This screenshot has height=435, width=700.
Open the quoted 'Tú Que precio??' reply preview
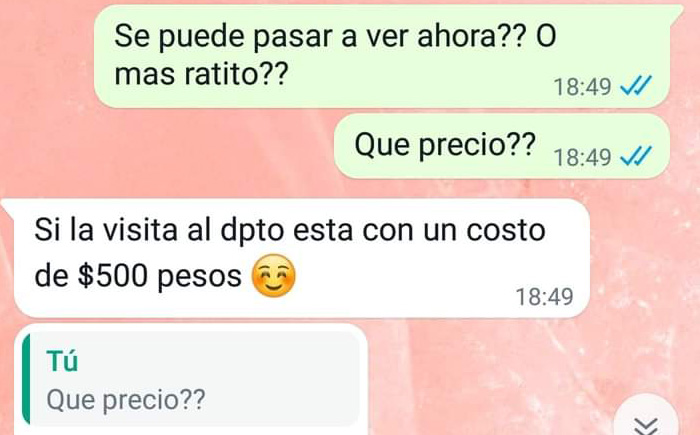pos(191,379)
